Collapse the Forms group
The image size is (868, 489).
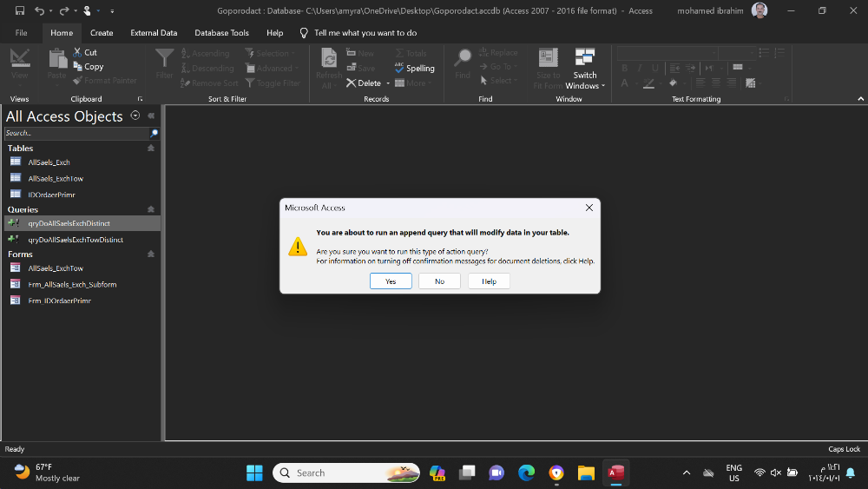click(150, 254)
